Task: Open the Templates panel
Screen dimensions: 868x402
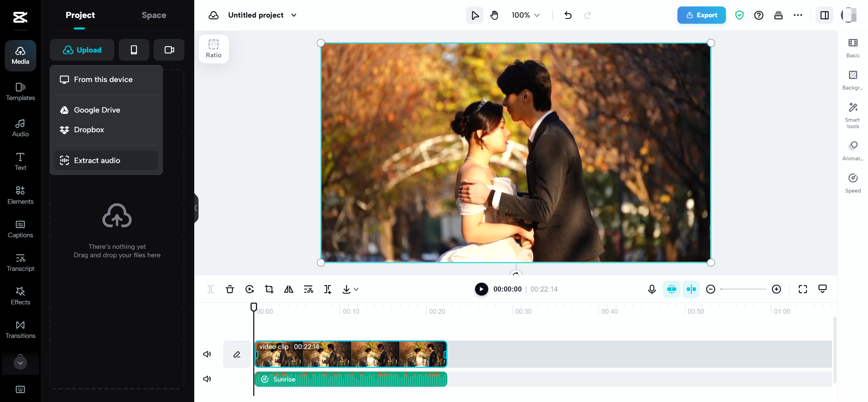Action: (20, 92)
